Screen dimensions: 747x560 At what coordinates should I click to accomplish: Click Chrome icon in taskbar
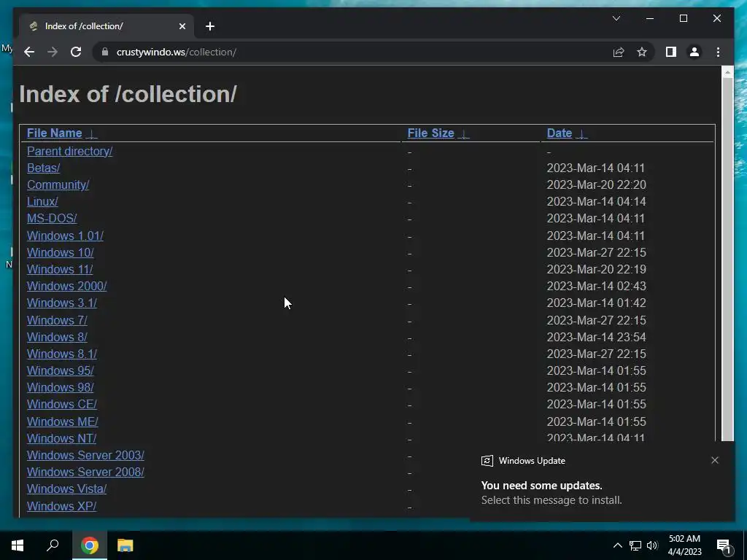89,545
